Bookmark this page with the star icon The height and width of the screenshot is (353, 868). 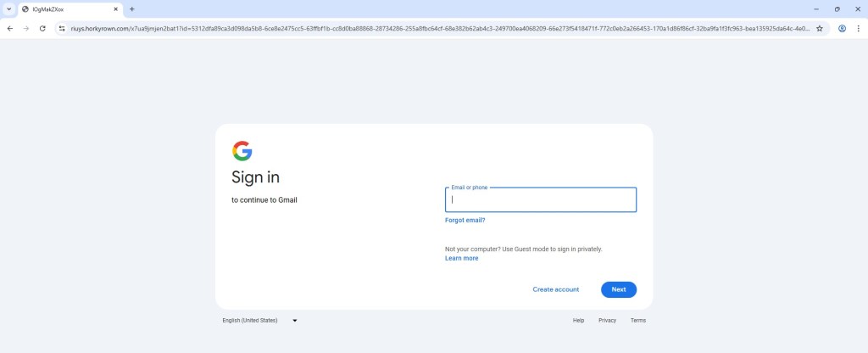pyautogui.click(x=820, y=28)
